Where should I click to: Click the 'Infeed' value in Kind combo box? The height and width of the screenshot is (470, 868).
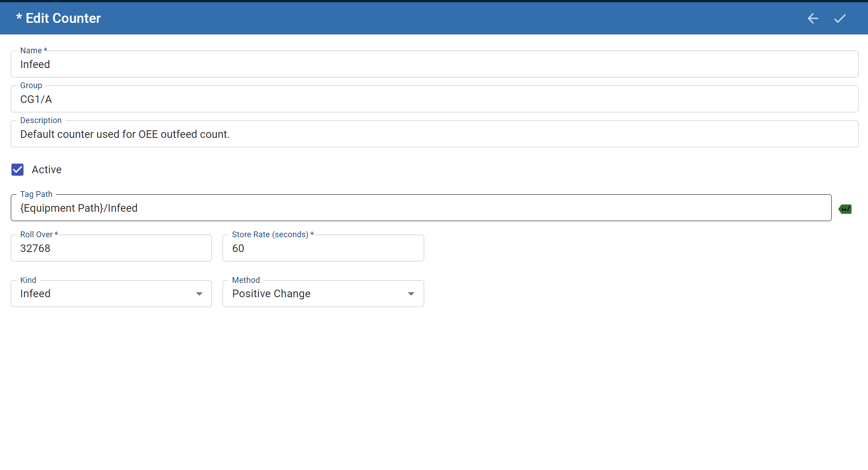click(x=35, y=294)
